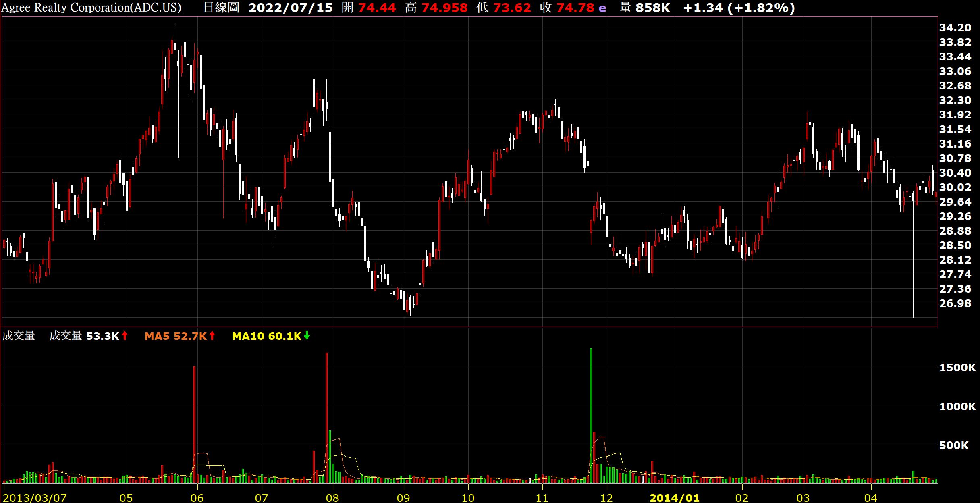Toggle the MA10 60.1K volume average label
The width and height of the screenshot is (980, 503).
point(266,336)
